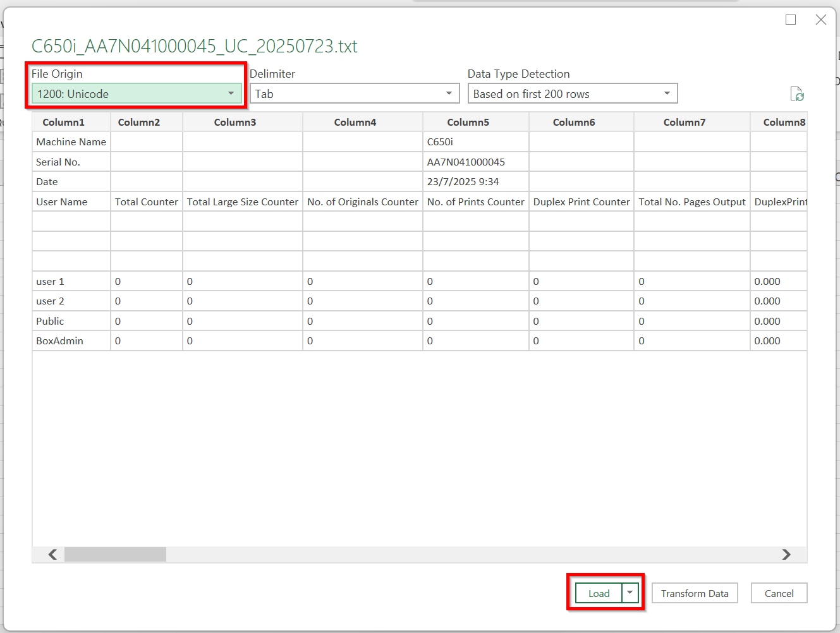
Task: Click the refresh preview document icon
Action: 797,94
